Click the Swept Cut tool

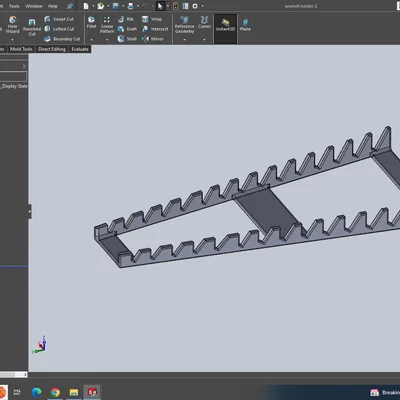(59, 19)
